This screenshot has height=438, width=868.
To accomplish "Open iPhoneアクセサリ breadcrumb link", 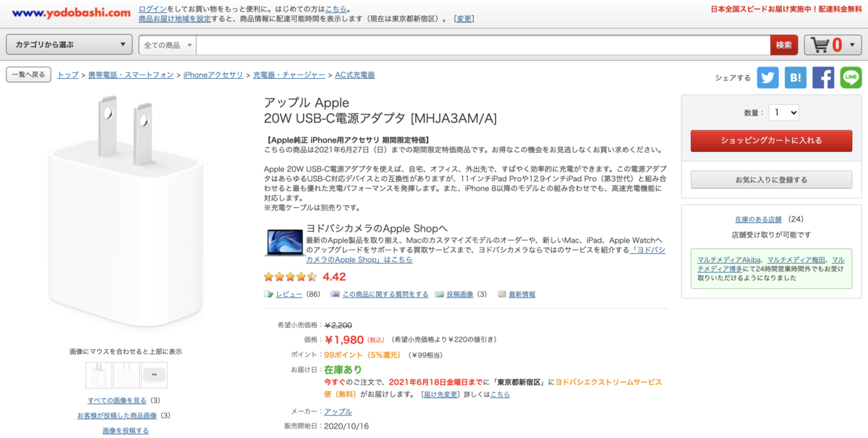I will pos(213,75).
